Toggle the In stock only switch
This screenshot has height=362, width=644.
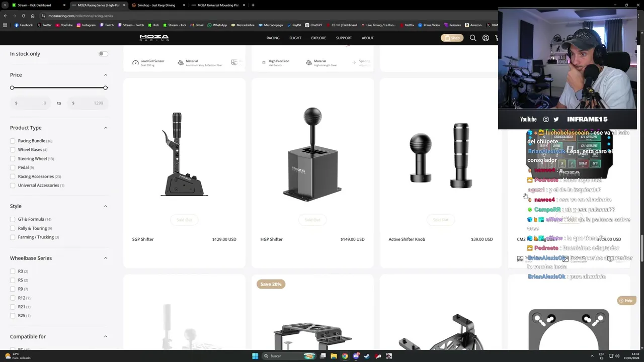103,54
